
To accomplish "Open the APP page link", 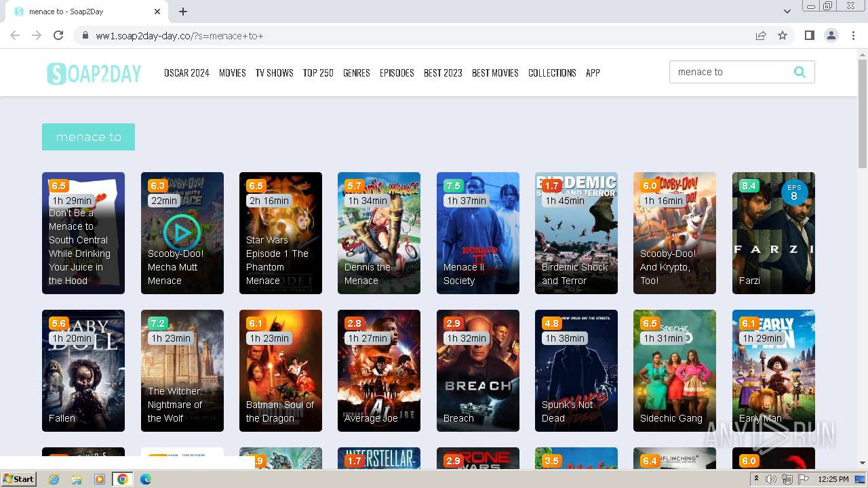I will tap(593, 73).
